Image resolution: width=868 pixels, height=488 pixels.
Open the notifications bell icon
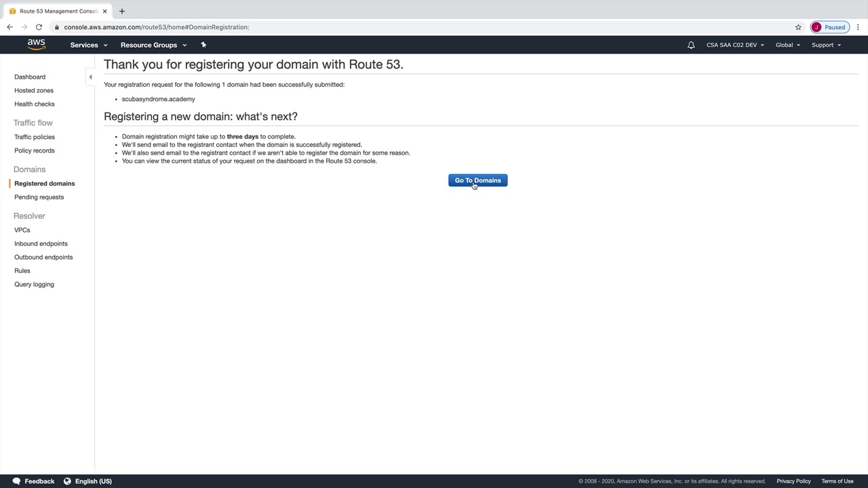(691, 45)
